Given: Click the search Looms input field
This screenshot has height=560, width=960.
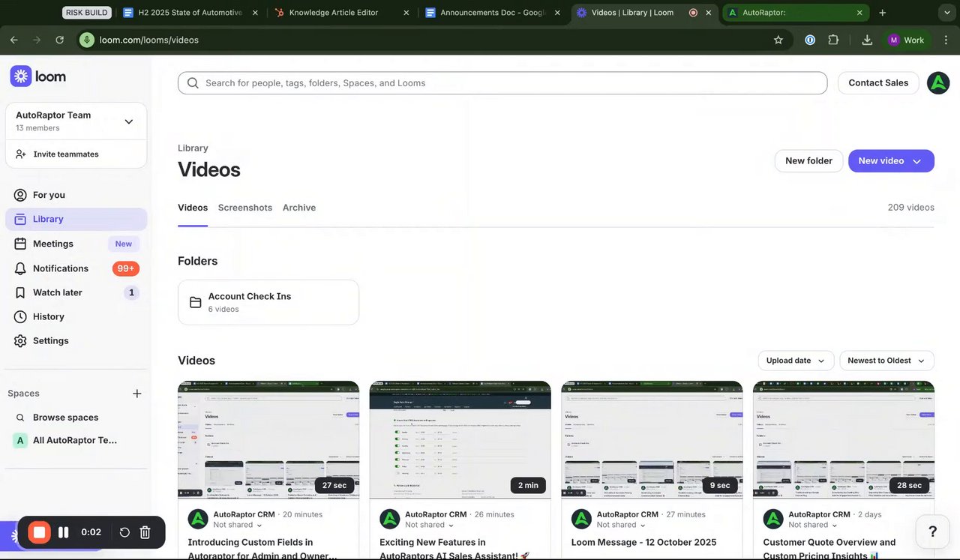Looking at the screenshot, I should point(502,83).
